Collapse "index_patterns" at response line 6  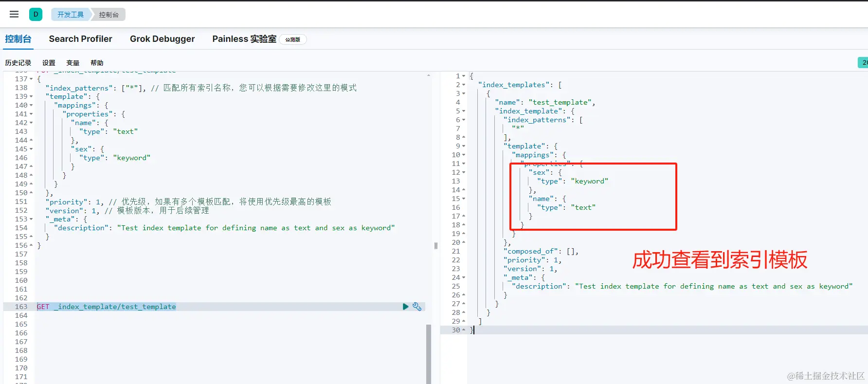464,120
